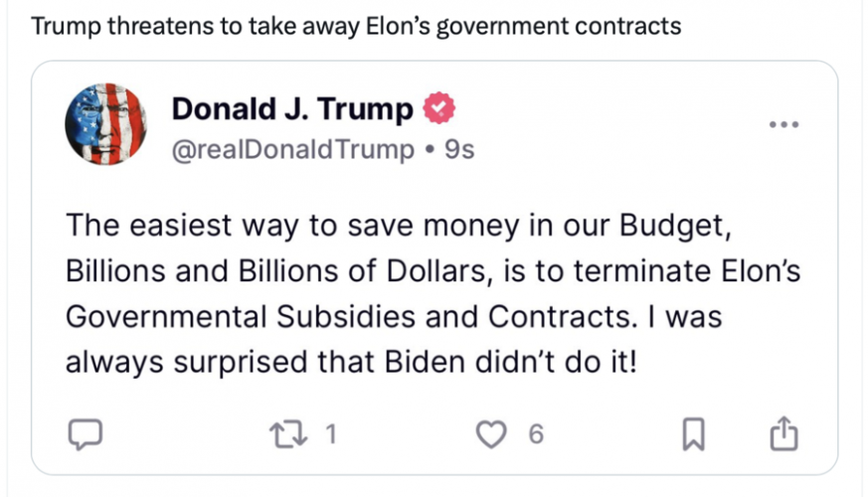Screen dimensions: 868x497
Task: Bookmark this post
Action: pyautogui.click(x=694, y=433)
